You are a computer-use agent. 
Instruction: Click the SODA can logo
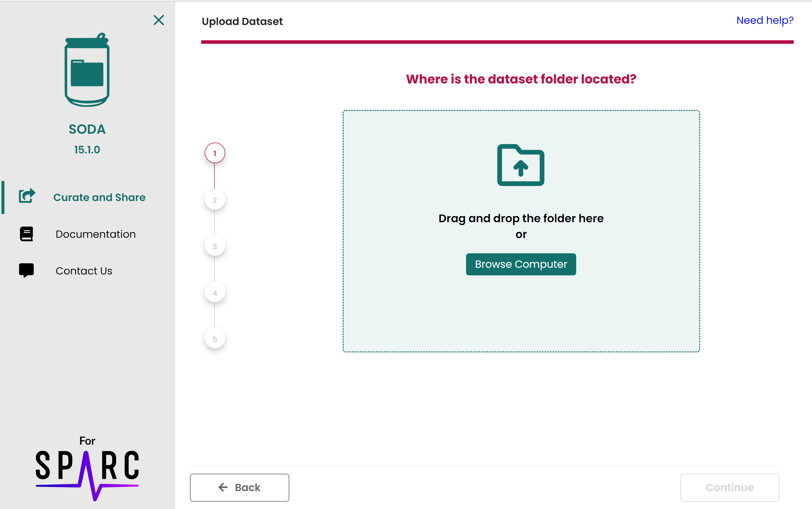click(x=87, y=70)
